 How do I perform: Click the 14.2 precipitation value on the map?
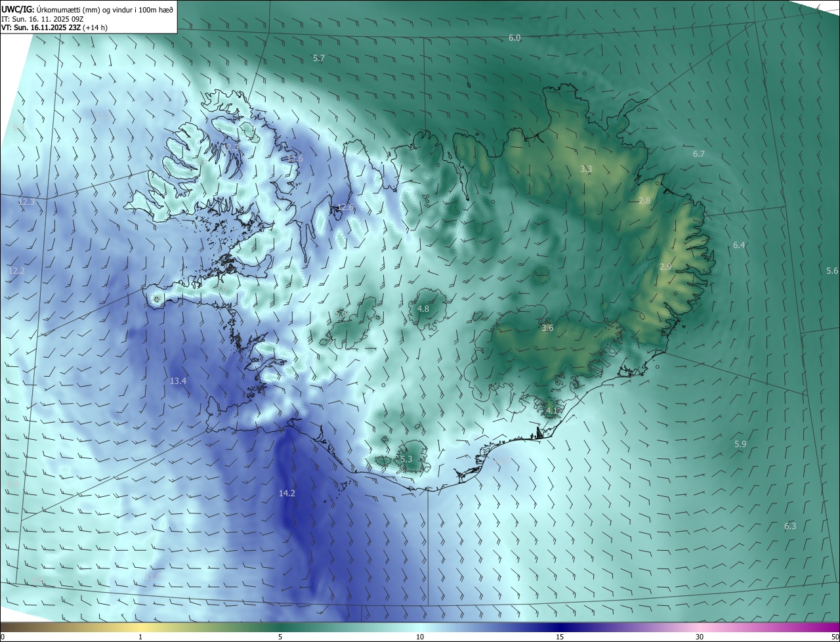coord(287,493)
